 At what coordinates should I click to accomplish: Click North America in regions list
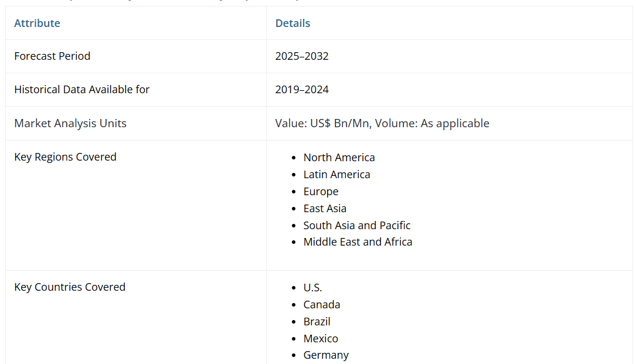click(x=339, y=158)
